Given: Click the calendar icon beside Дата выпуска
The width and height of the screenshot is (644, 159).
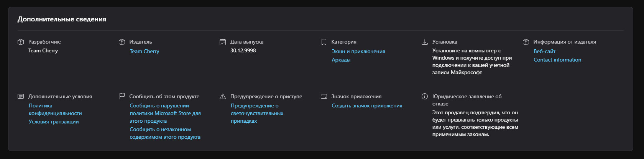Looking at the screenshot, I should (223, 42).
